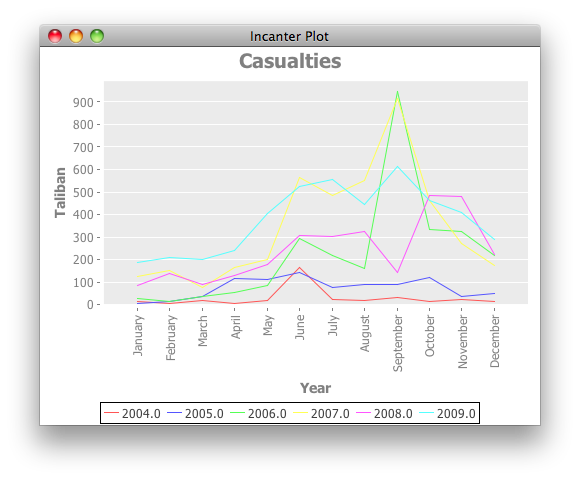
Task: Close the Incanter Plot window
Action: coord(55,36)
